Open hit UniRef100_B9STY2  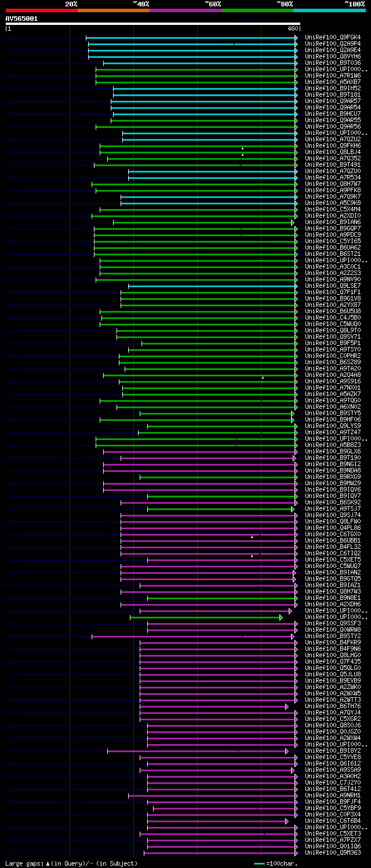(x=333, y=636)
